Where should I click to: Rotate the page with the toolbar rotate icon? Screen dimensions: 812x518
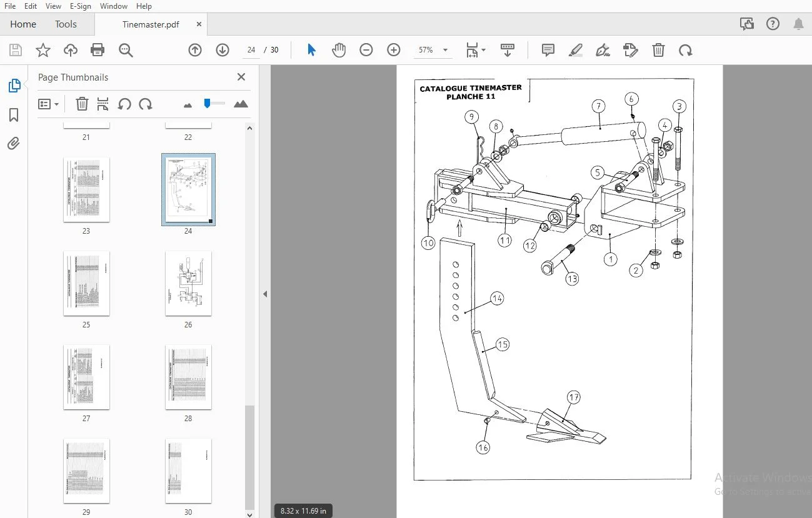click(x=686, y=50)
